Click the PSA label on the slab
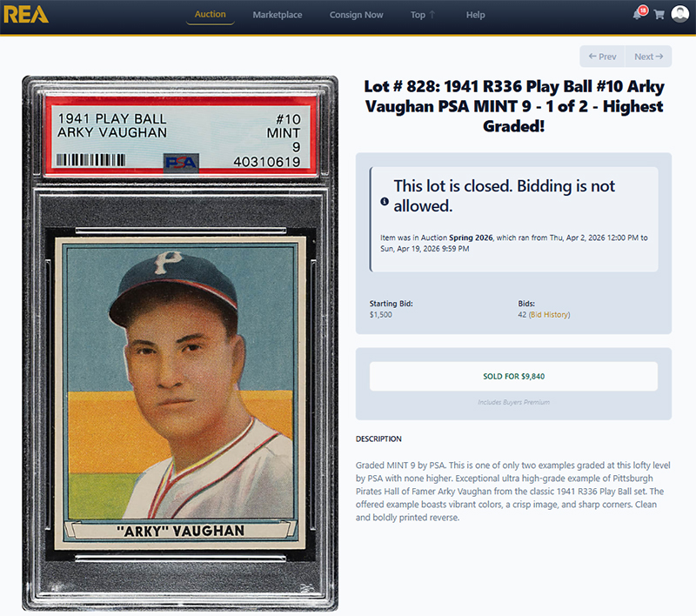 [181, 137]
